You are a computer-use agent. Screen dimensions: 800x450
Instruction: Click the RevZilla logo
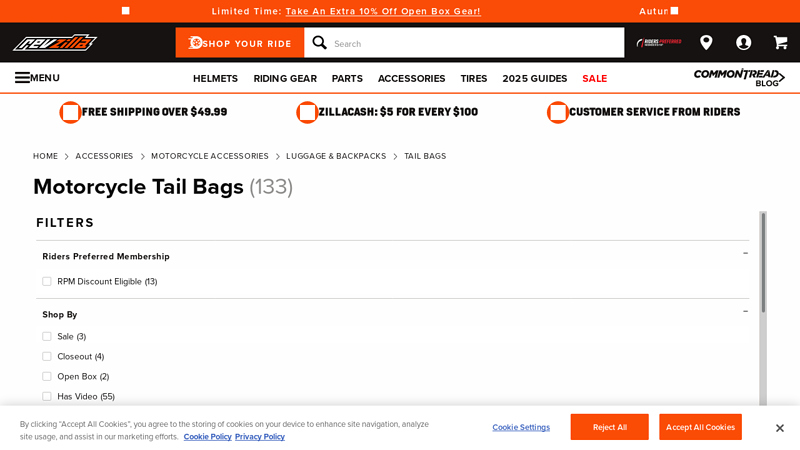coord(55,42)
